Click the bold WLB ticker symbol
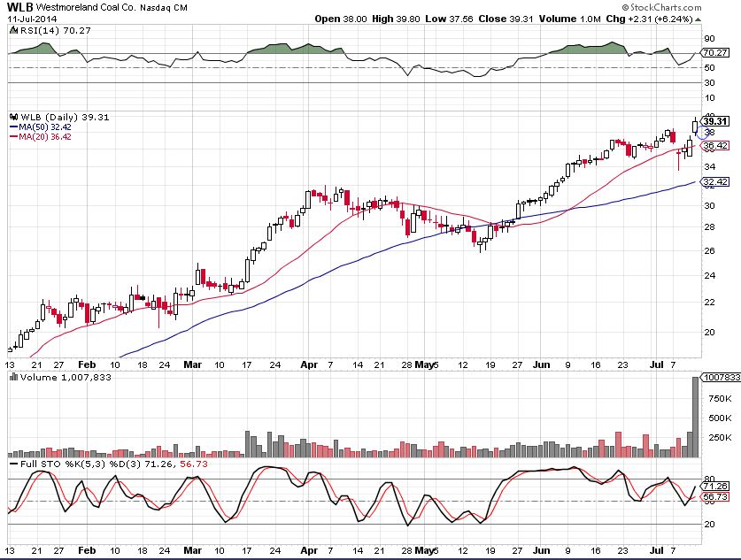The image size is (741, 560). coord(21,7)
